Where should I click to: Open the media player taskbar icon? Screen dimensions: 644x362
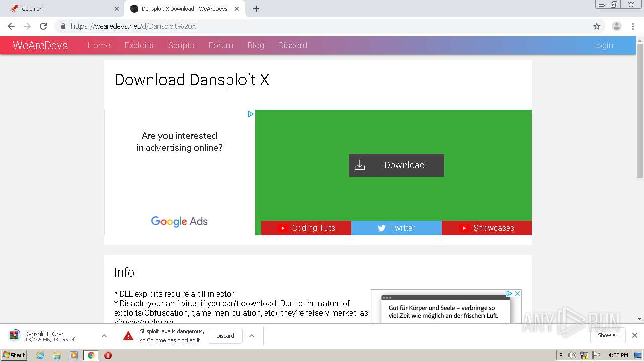[x=74, y=355]
